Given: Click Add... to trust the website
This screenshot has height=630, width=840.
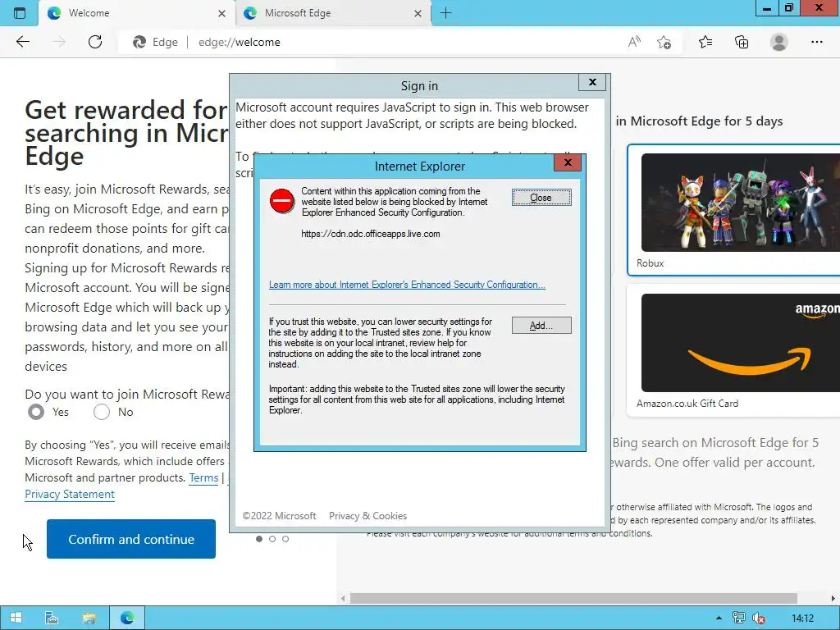Looking at the screenshot, I should tap(541, 325).
